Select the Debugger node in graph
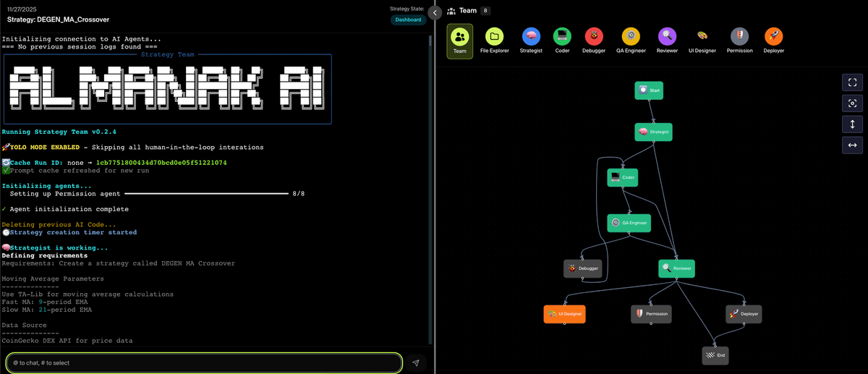The height and width of the screenshot is (374, 868). coord(583,268)
